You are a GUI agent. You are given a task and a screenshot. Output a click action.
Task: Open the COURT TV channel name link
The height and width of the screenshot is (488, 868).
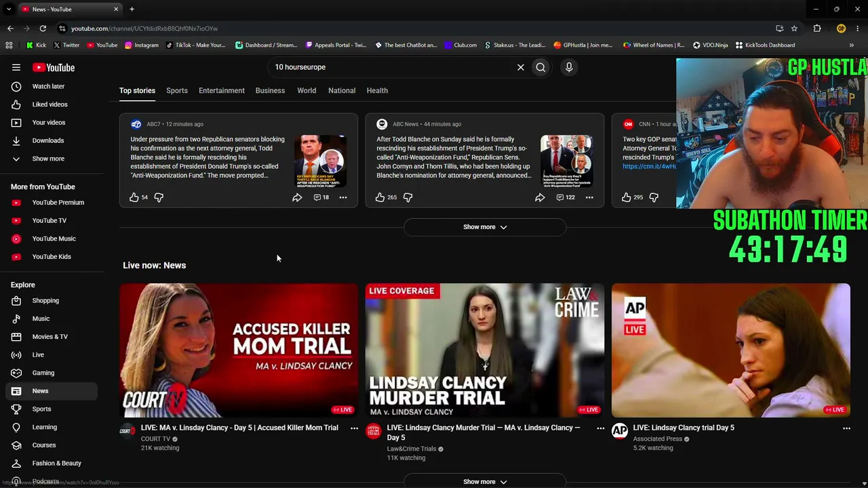(156, 439)
